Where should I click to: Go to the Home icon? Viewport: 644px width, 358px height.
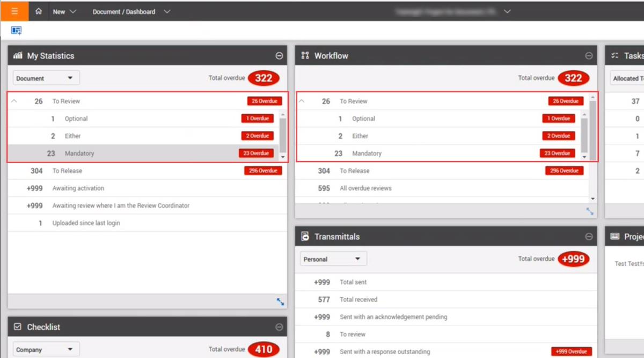click(x=39, y=11)
